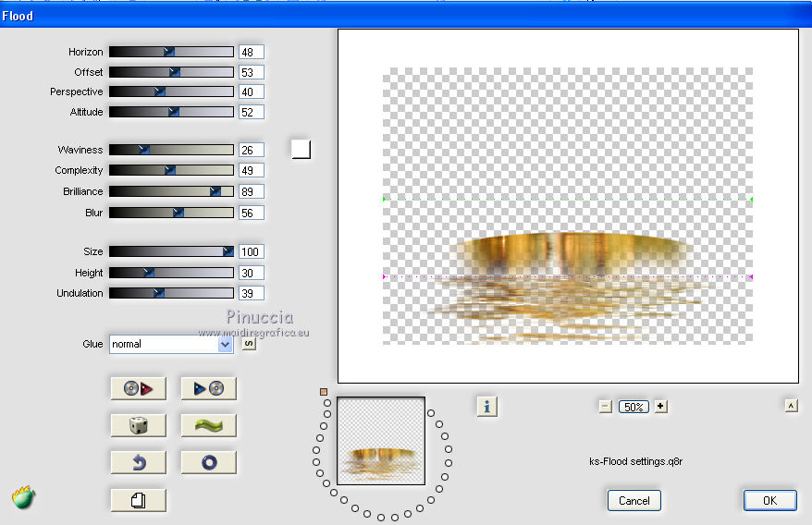The image size is (812, 525).
Task: Click the white color swatch
Action: [x=301, y=149]
